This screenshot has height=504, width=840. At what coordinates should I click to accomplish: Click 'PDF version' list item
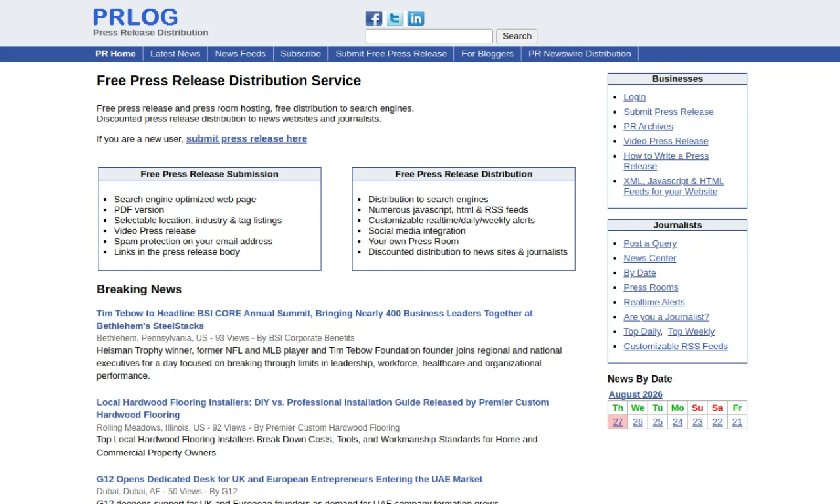139,209
